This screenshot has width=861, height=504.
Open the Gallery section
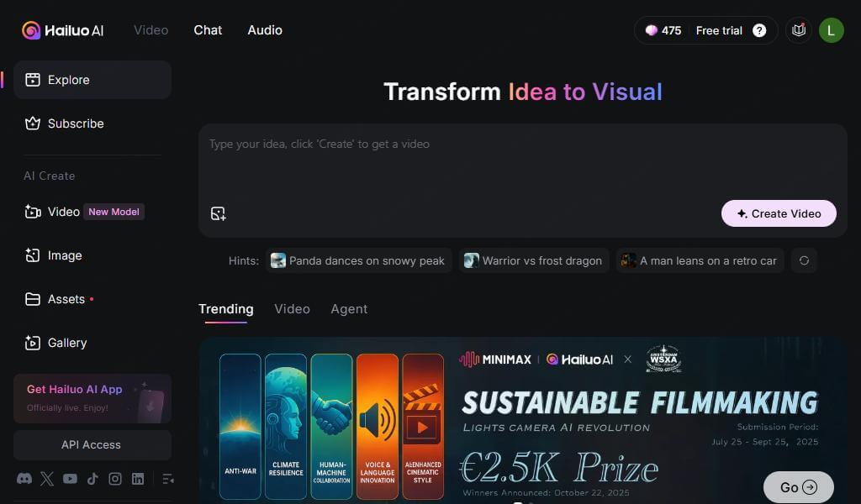[x=66, y=343]
